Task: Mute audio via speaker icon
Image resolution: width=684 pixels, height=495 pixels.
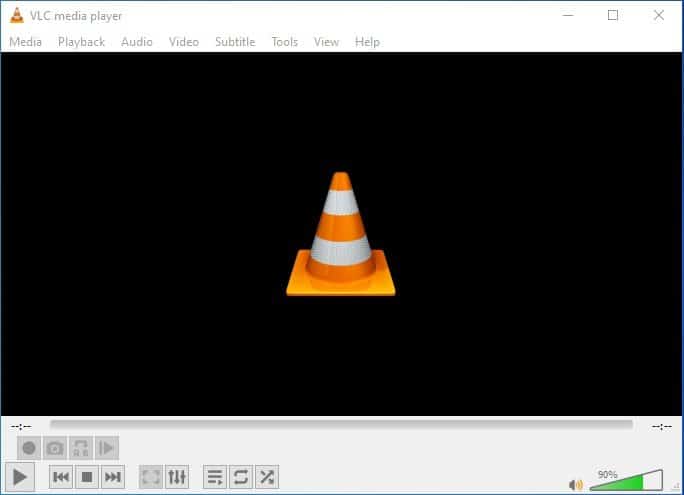Action: (575, 485)
